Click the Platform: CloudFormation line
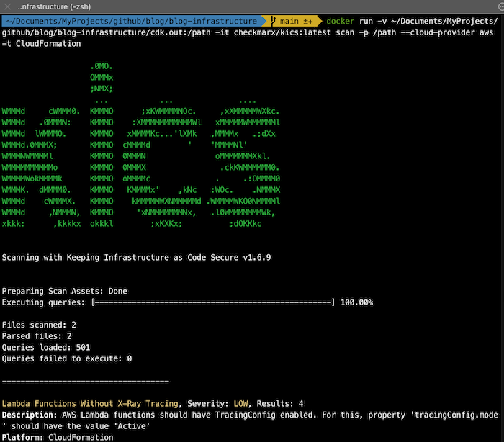 pos(58,438)
